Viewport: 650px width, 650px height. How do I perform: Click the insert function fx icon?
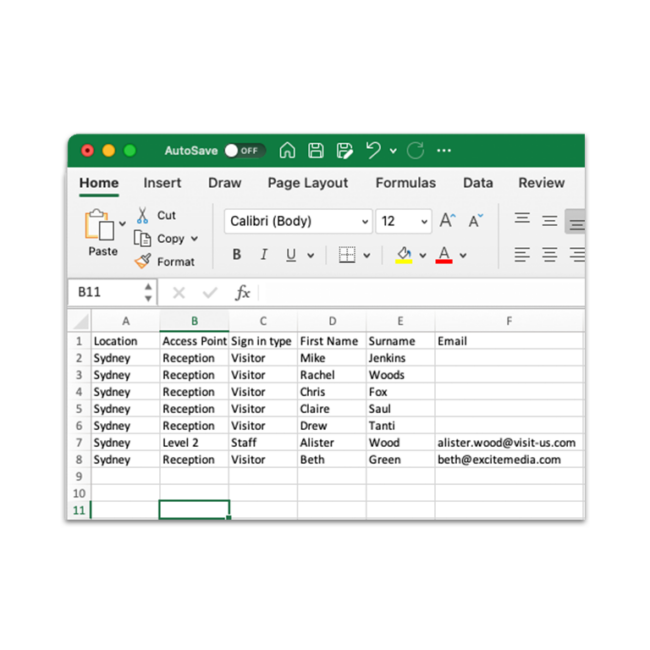tap(243, 293)
